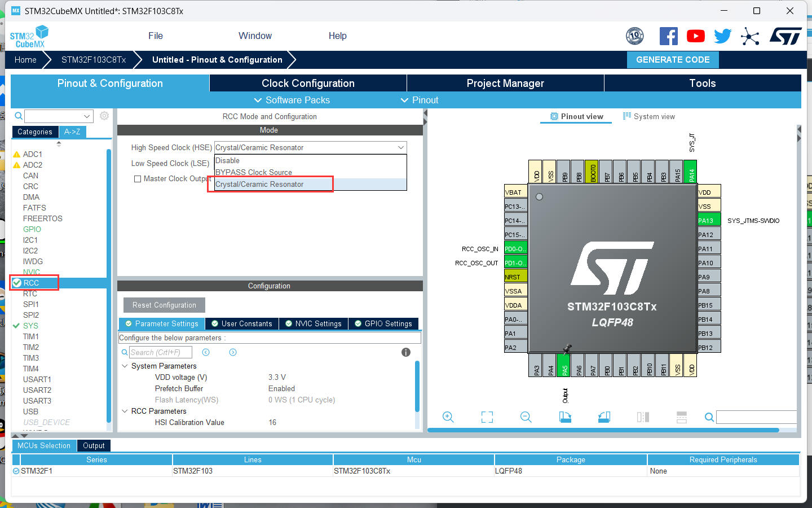
Task: Click the zoom in magnifier icon
Action: pos(448,417)
